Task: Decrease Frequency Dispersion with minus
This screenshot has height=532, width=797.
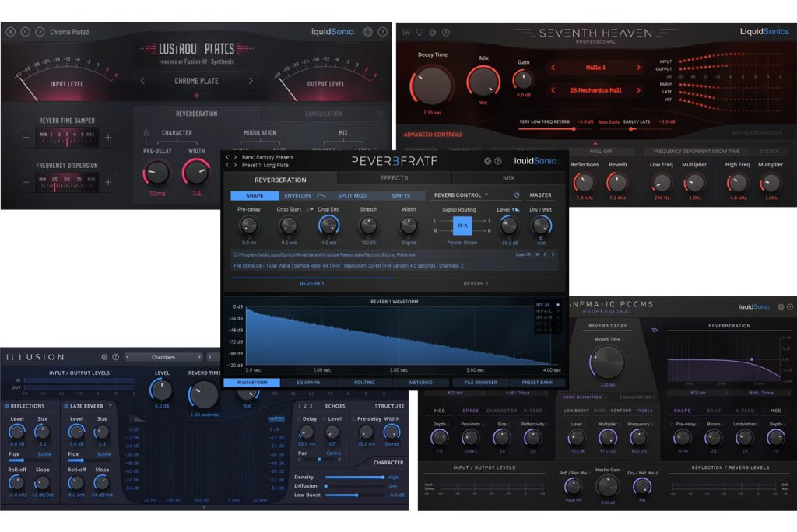Action: (x=26, y=182)
